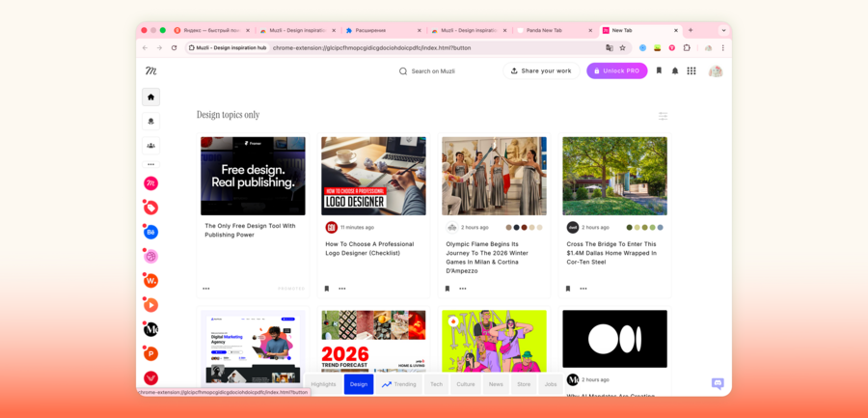868x418 pixels.
Task: Click the Home icon in sidebar
Action: coord(150,97)
